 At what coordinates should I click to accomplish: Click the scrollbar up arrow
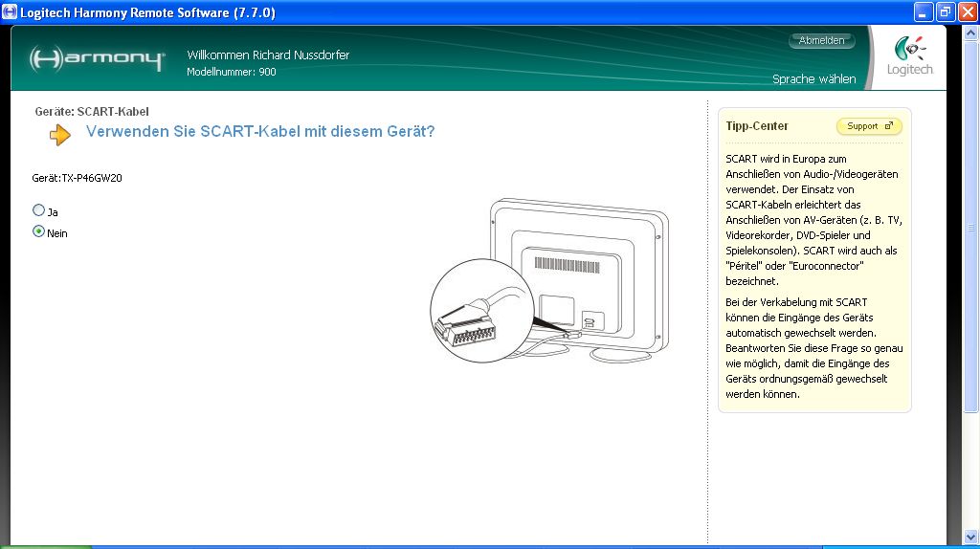(x=971, y=32)
